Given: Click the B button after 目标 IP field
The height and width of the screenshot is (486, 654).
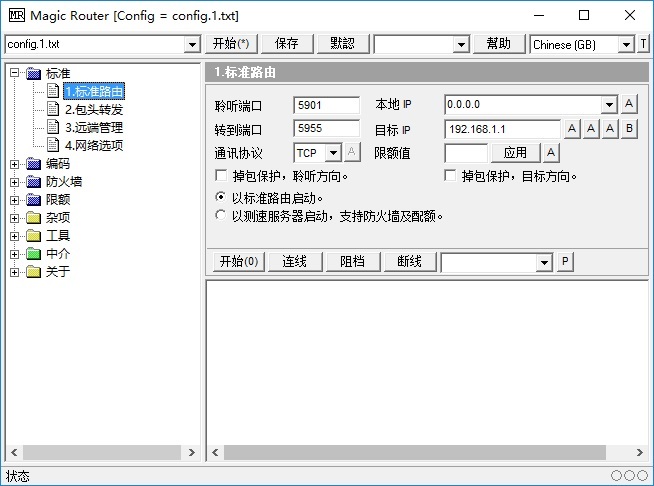Looking at the screenshot, I should 629,128.
